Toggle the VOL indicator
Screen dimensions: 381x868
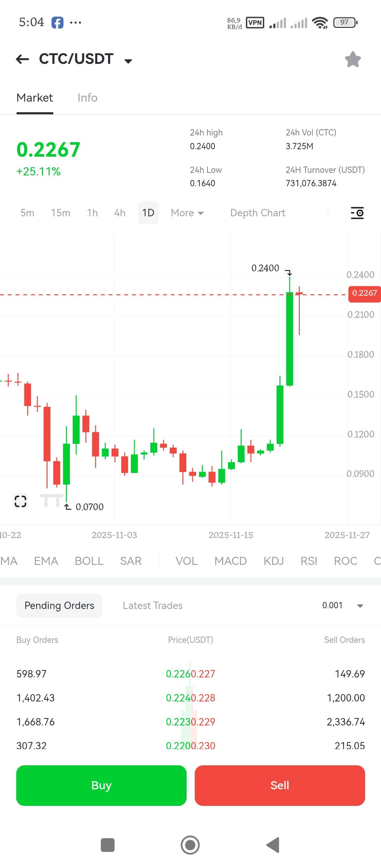pyautogui.click(x=187, y=561)
